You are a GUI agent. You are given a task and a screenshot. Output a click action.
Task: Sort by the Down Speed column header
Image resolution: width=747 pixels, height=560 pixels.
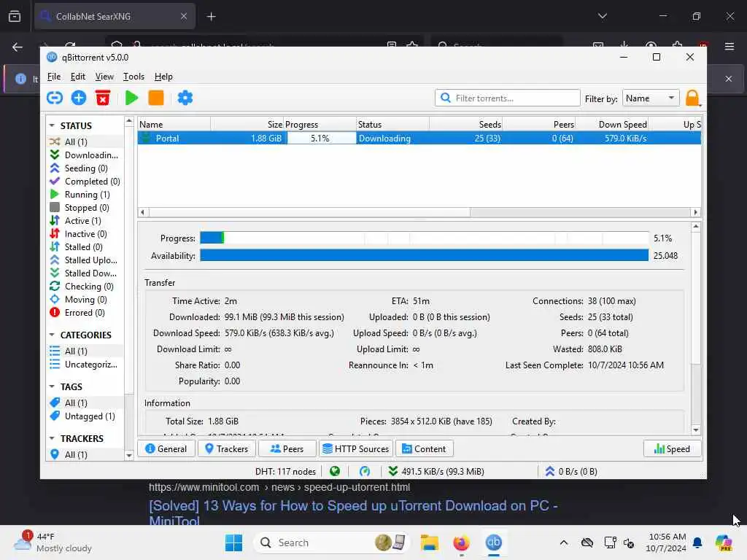pos(612,124)
